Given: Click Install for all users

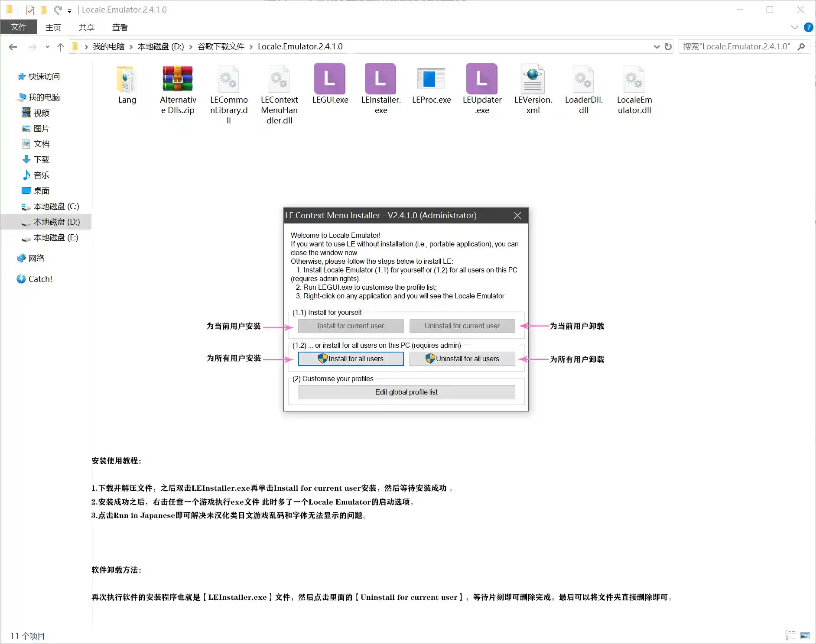Looking at the screenshot, I should pyautogui.click(x=351, y=359).
